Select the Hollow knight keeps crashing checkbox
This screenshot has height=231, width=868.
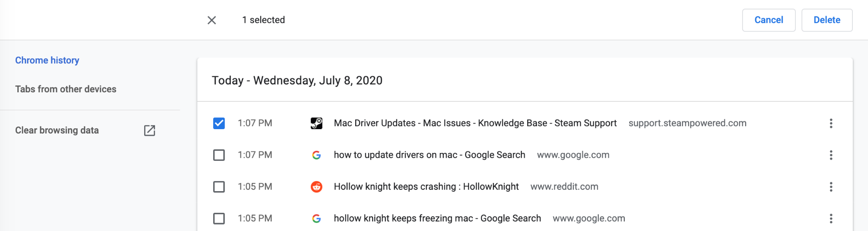(x=219, y=187)
